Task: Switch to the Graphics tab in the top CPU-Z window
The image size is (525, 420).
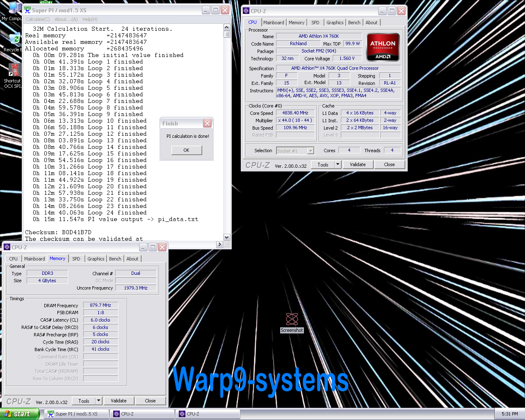Action: click(x=335, y=23)
